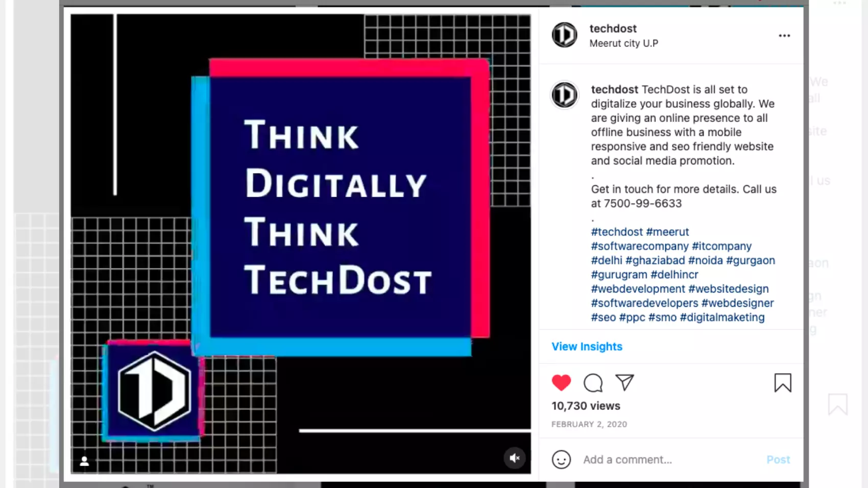Open the #digitalmaketing hashtag
Image resolution: width=868 pixels, height=488 pixels.
coord(722,318)
